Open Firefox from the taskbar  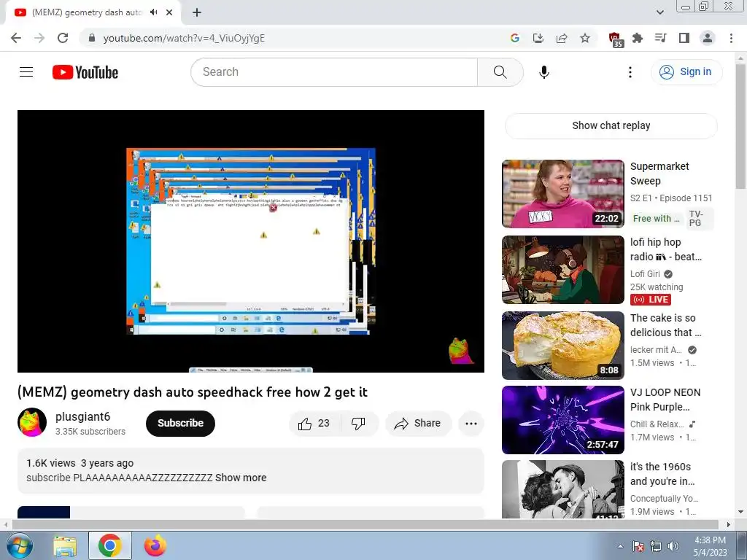coord(155,545)
